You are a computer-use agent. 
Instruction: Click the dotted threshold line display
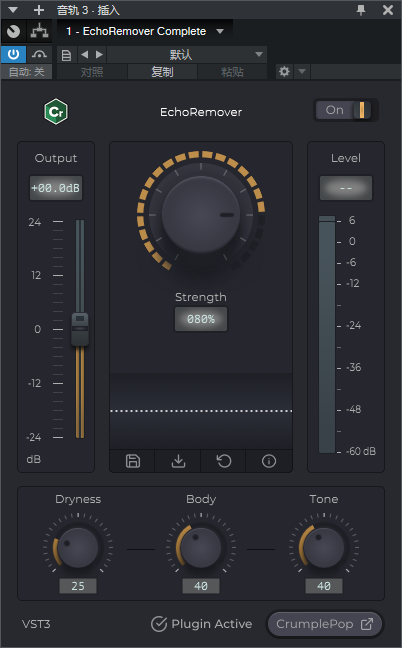click(201, 411)
